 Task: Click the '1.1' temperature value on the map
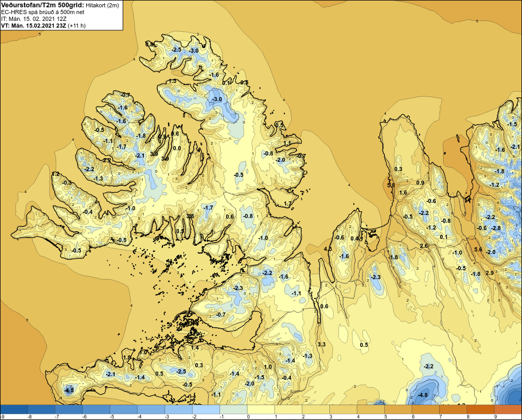(x=287, y=143)
